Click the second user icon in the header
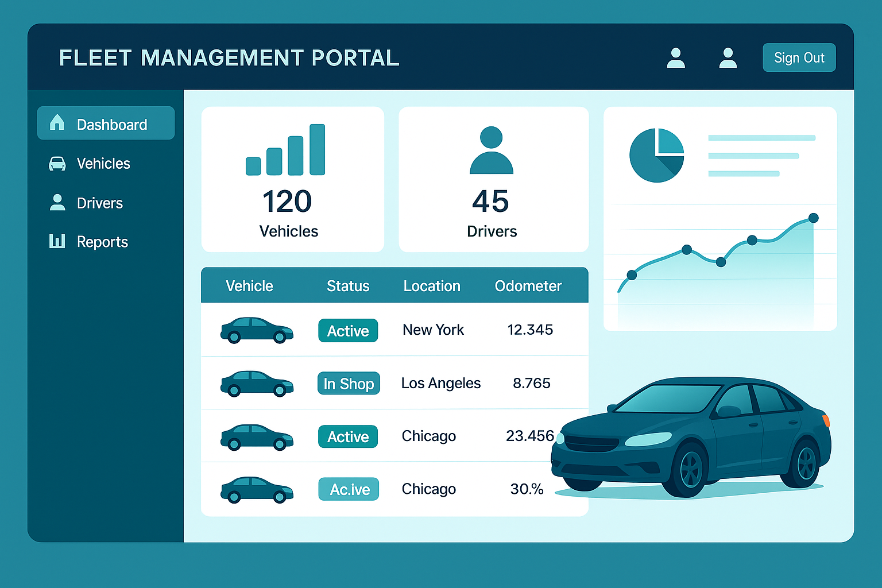The width and height of the screenshot is (882, 588). coord(728,57)
